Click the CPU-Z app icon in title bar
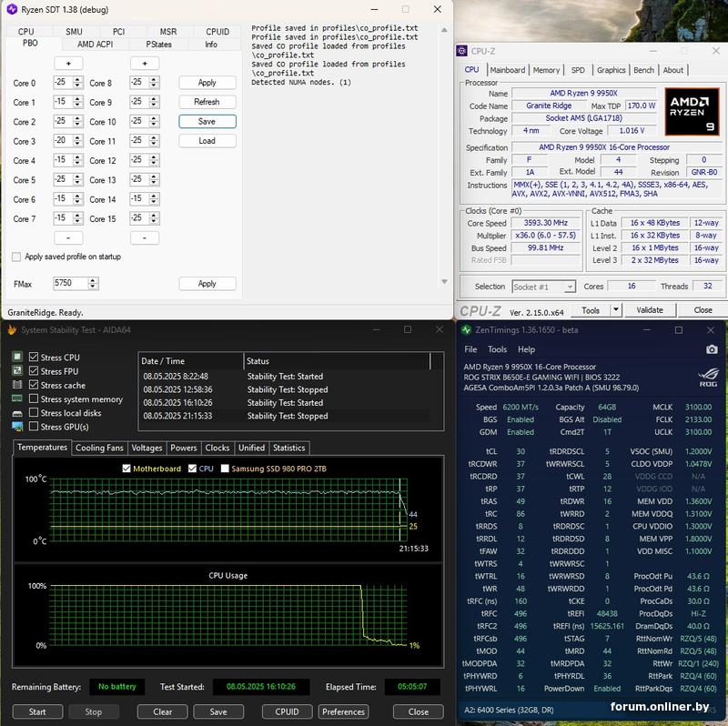 pos(461,51)
